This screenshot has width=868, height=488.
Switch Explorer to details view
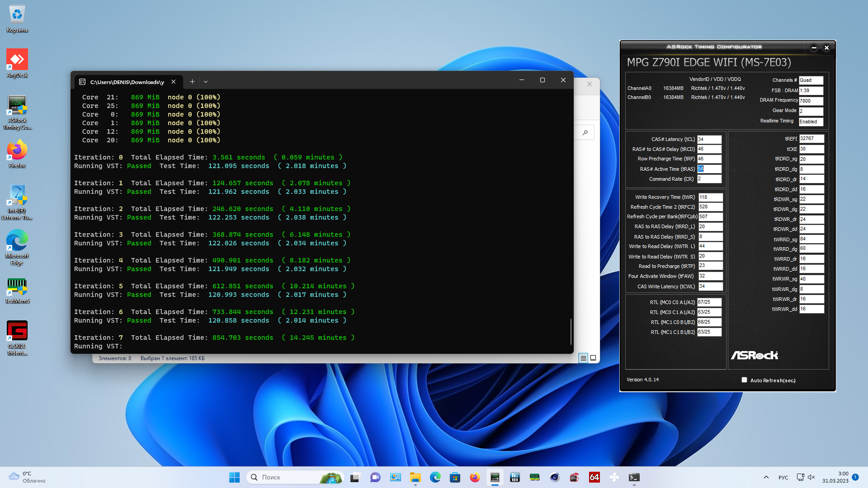pos(583,358)
